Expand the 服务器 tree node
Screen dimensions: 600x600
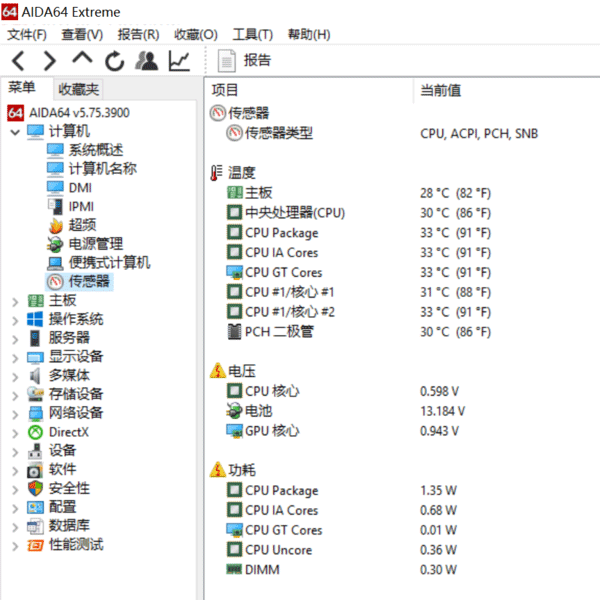(x=15, y=339)
